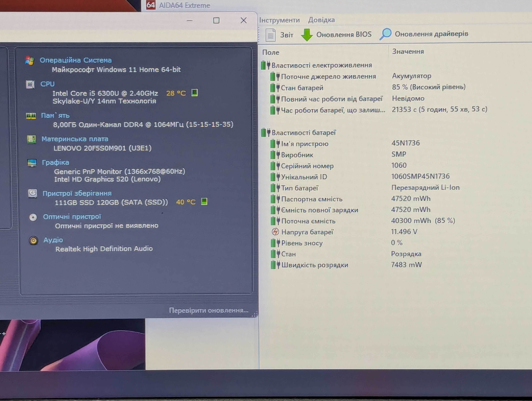
Task: Click the Аудіо speaker icon
Action: pyautogui.click(x=33, y=240)
